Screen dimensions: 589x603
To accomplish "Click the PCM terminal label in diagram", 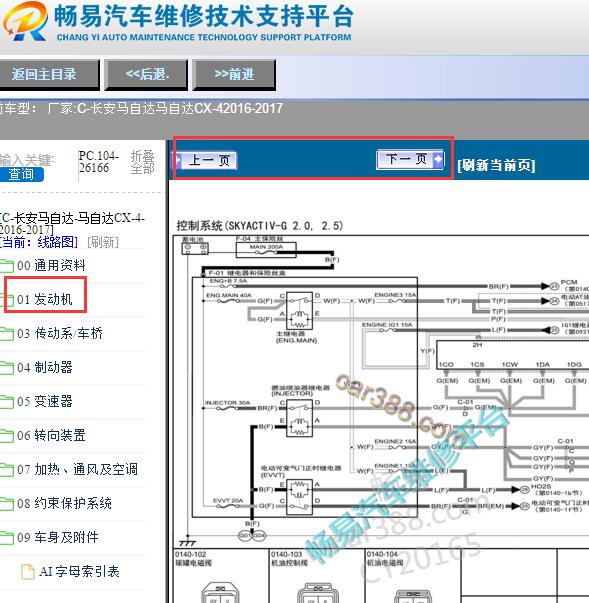I will click(569, 282).
